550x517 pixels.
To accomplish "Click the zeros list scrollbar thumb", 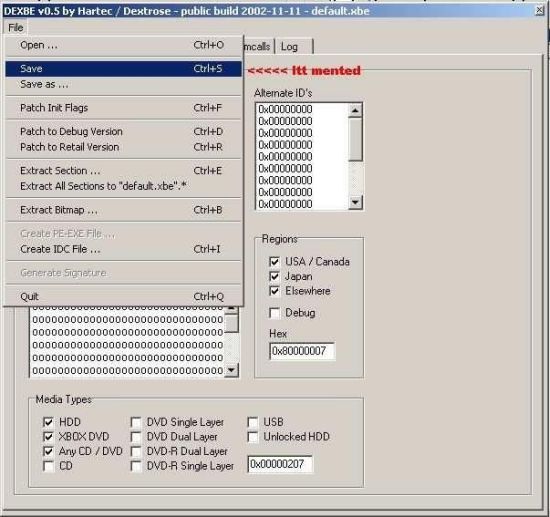I will [232, 323].
